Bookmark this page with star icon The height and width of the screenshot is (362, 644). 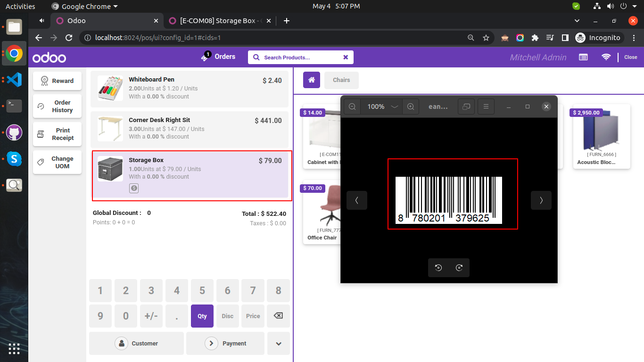486,38
